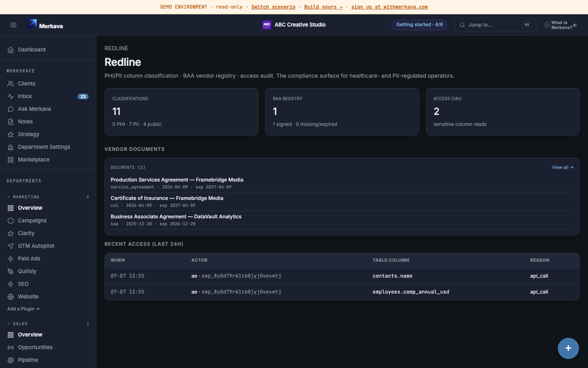Click the What is Merkava? link
588x368 pixels.
point(561,25)
